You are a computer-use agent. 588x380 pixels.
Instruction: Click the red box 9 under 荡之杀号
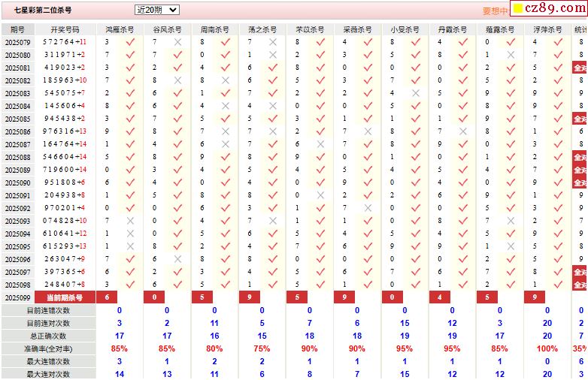250,297
